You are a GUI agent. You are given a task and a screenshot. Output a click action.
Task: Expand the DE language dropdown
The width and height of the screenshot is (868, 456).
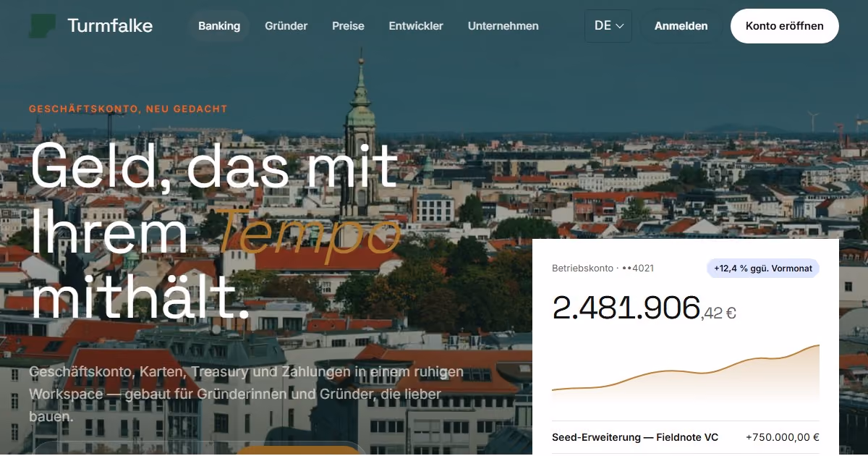point(608,26)
